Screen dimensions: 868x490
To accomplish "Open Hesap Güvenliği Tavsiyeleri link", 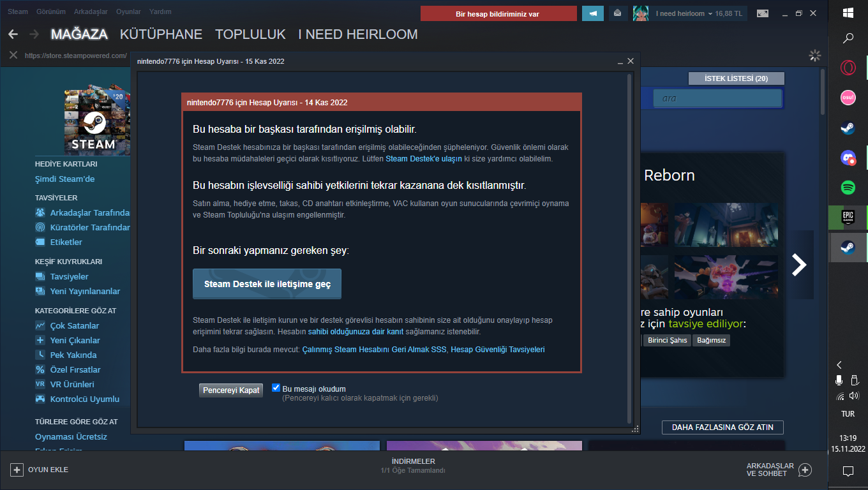I will 498,350.
